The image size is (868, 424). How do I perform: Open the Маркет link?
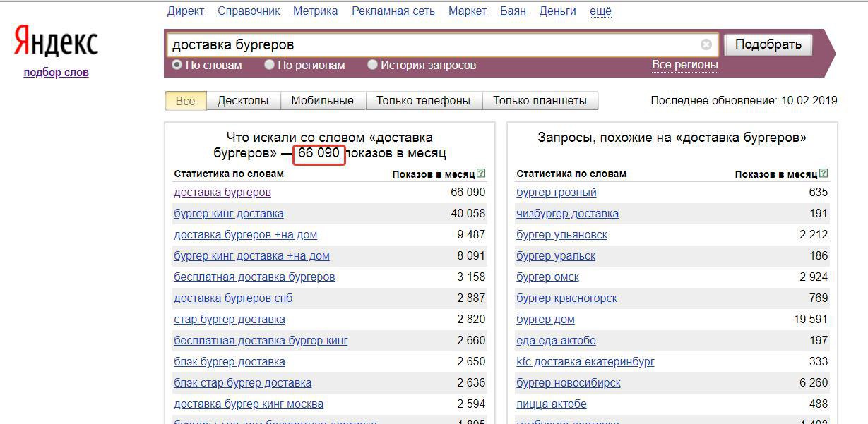point(468,11)
